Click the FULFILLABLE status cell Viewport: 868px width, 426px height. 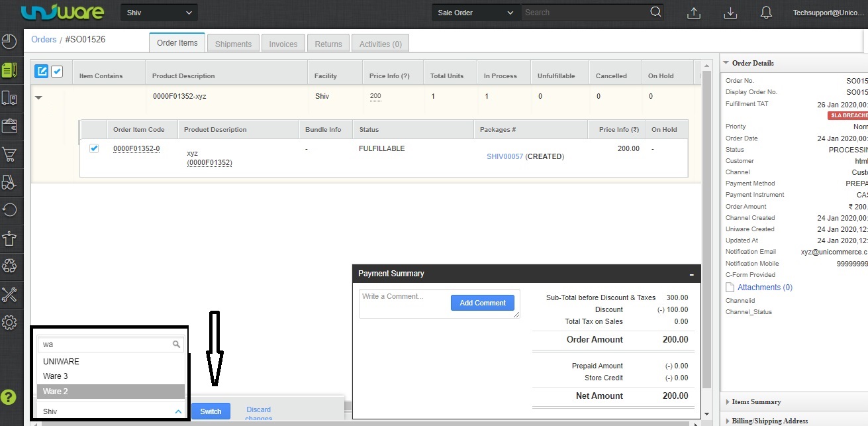tap(381, 148)
